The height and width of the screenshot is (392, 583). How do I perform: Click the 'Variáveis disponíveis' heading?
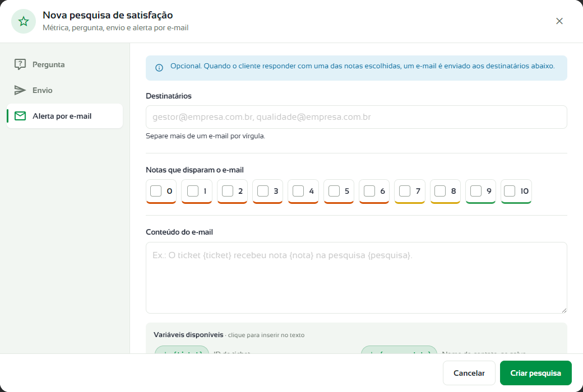click(188, 335)
